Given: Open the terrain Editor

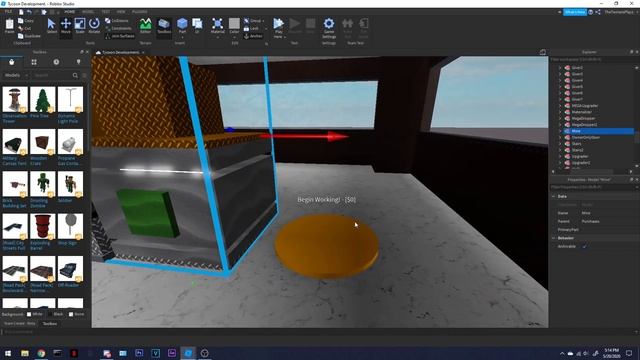Looking at the screenshot, I should [x=145, y=26].
